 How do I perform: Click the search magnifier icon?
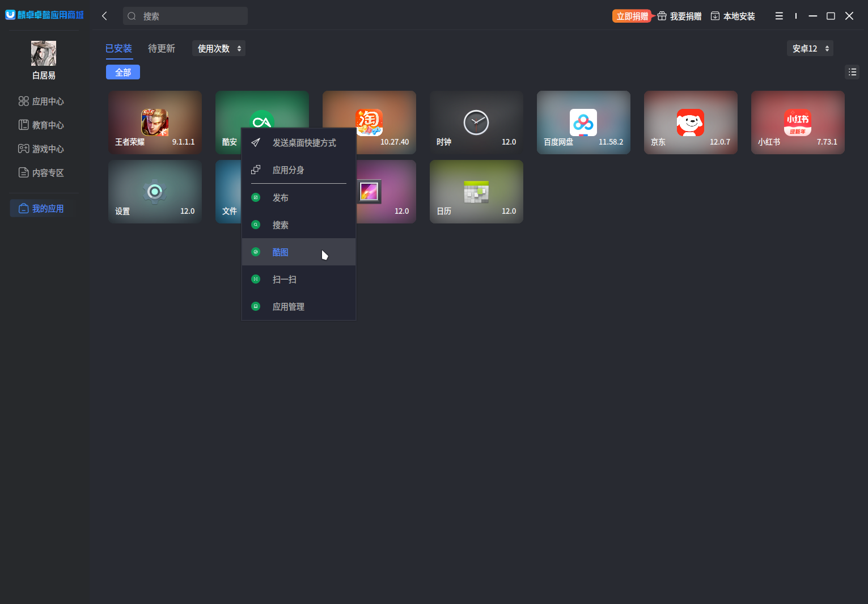(x=132, y=16)
